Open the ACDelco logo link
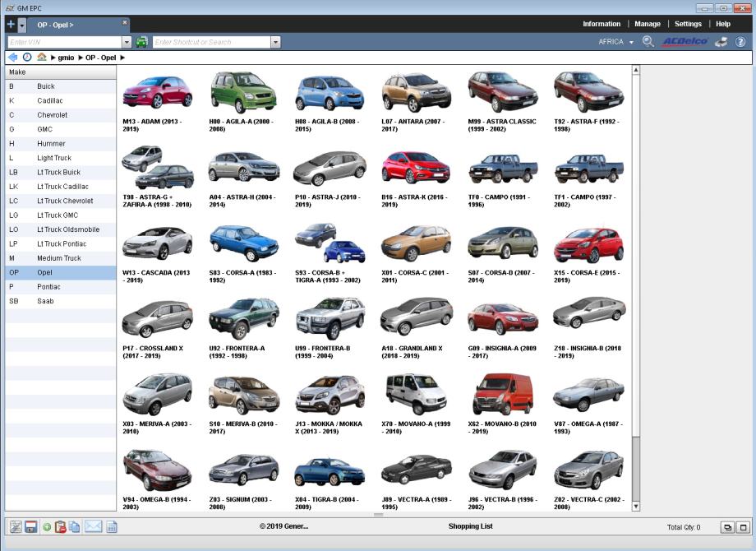 (x=685, y=42)
